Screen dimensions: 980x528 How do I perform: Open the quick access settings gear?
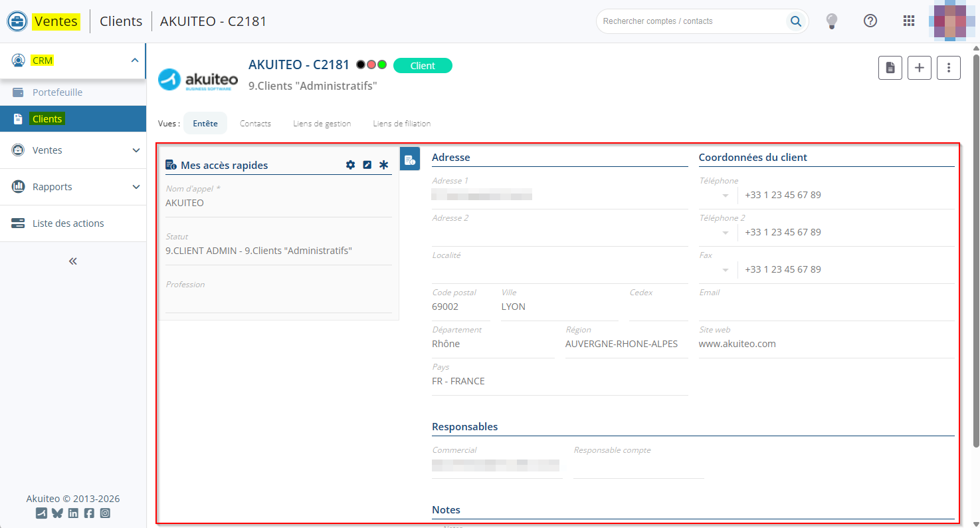[x=351, y=165]
